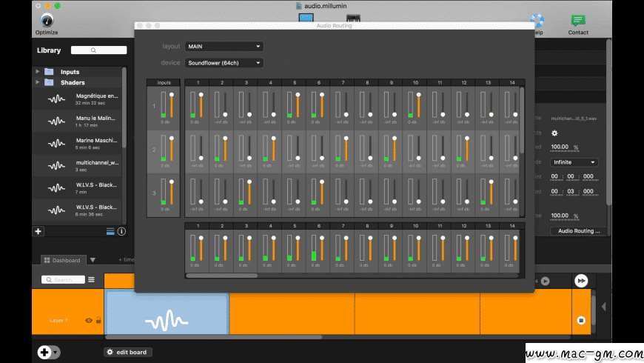Open the Infinite loop mode dropdown
The height and width of the screenshot is (363, 644).
574,162
